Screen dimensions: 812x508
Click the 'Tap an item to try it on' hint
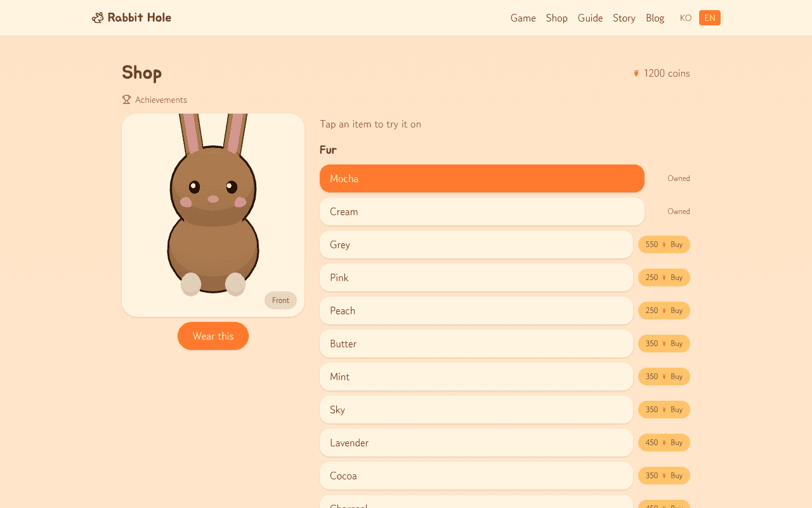click(370, 124)
